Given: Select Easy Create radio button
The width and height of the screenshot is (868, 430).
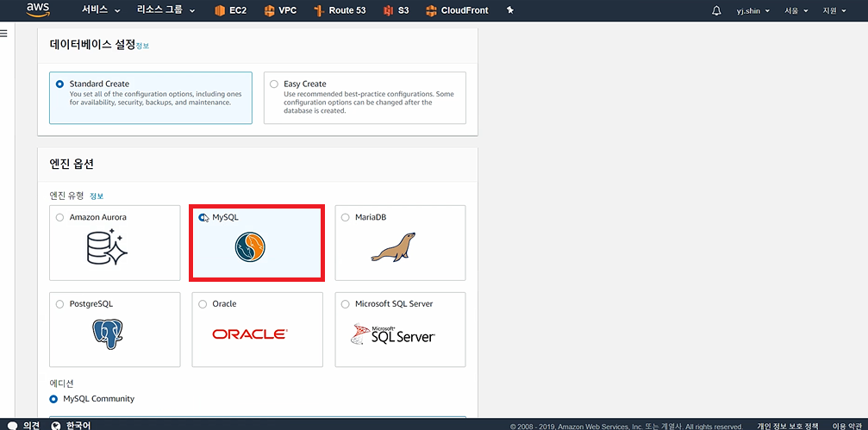Looking at the screenshot, I should pyautogui.click(x=273, y=84).
